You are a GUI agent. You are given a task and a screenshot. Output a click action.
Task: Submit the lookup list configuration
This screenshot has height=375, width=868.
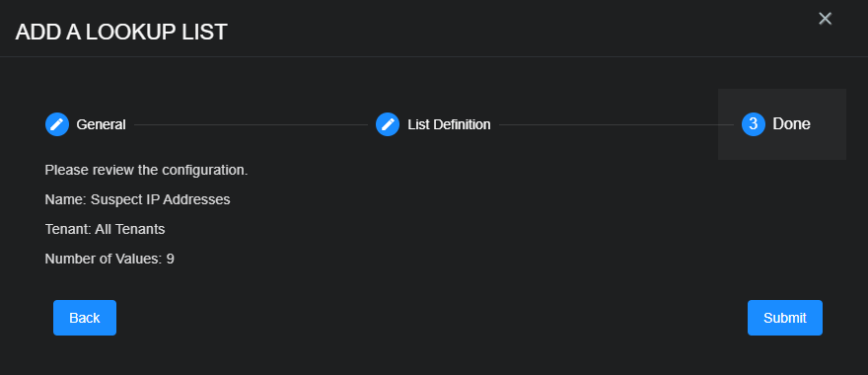tap(784, 318)
